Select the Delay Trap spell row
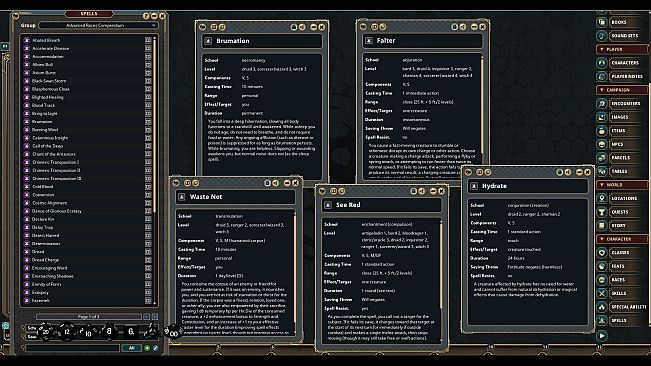 87,227
